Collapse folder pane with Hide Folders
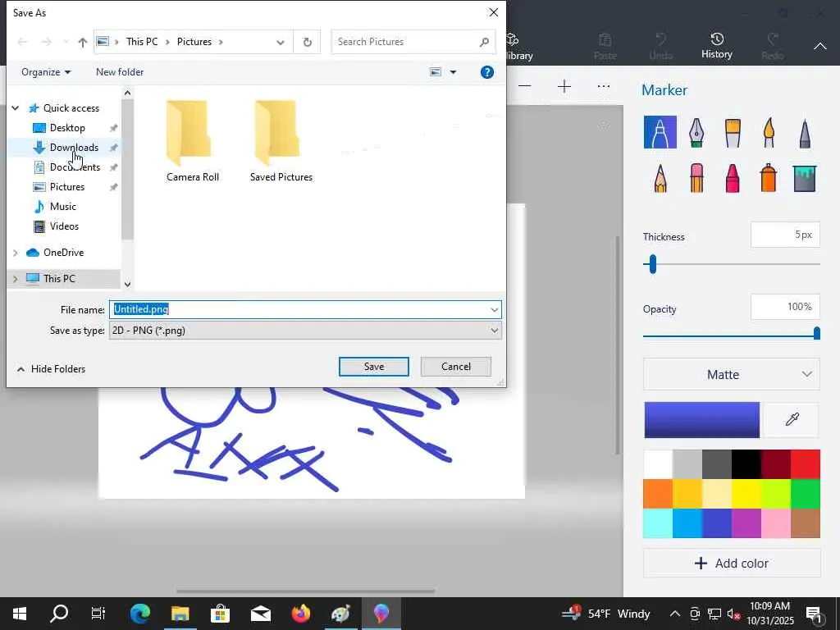Viewport: 840px width, 630px height. click(x=52, y=369)
